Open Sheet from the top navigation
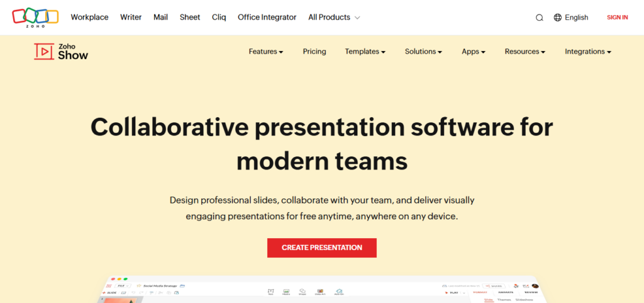 190,17
